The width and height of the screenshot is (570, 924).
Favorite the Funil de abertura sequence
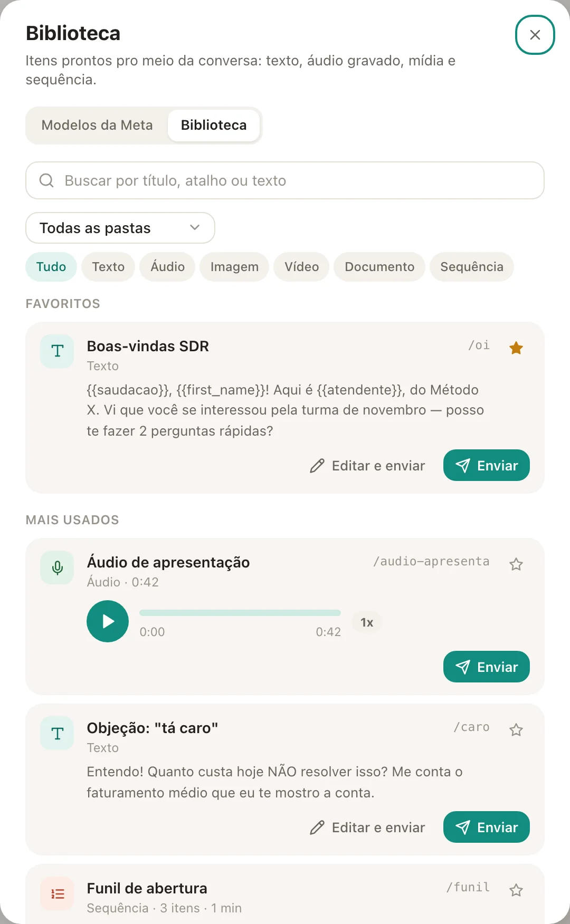516,890
